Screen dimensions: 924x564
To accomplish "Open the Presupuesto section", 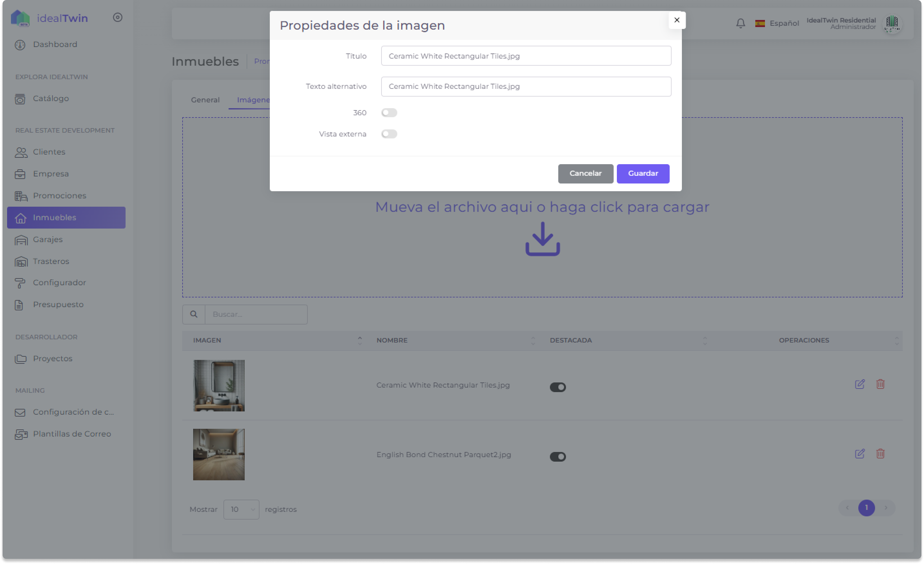I will tap(58, 304).
